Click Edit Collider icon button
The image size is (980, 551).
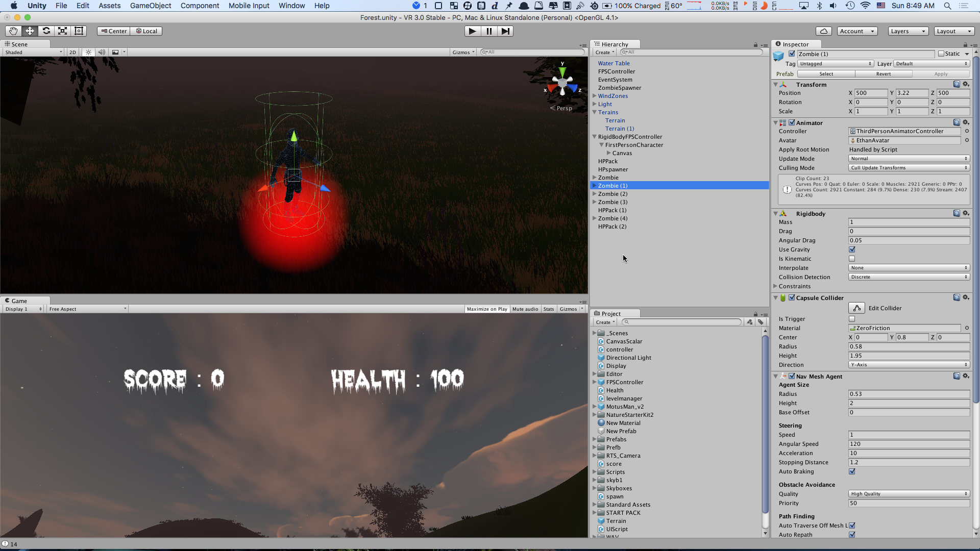[x=856, y=308]
